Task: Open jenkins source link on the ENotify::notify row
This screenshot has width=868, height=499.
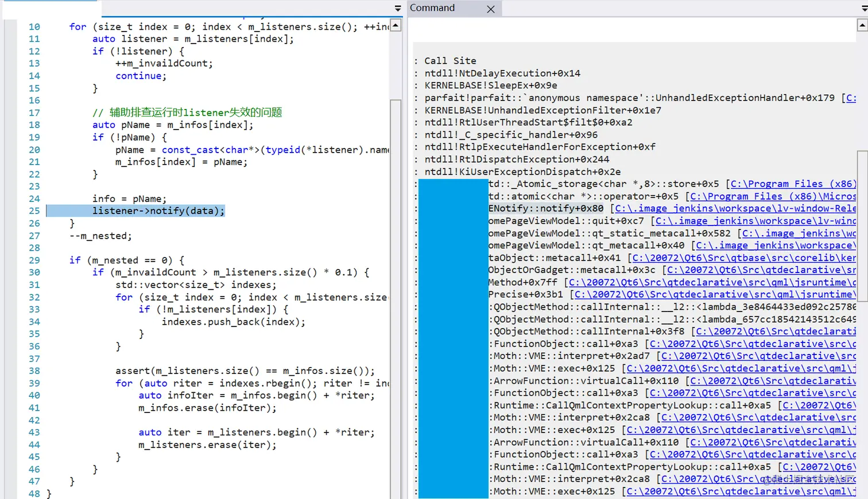Action: click(735, 208)
